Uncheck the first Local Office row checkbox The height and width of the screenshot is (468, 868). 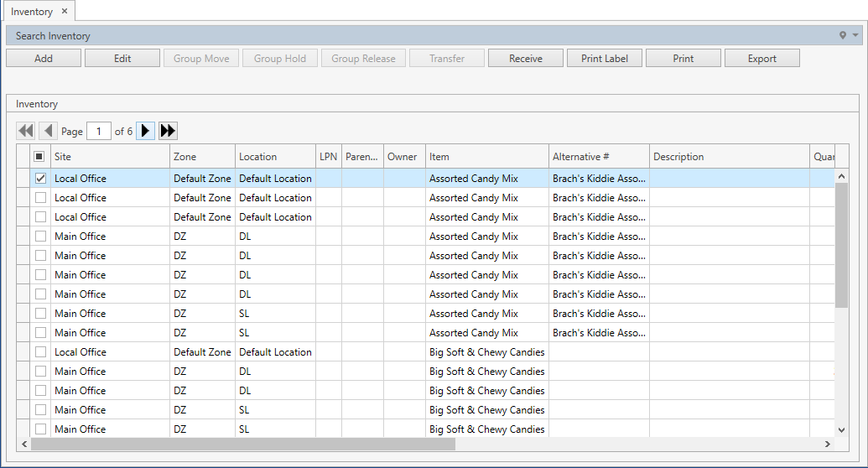click(40, 179)
